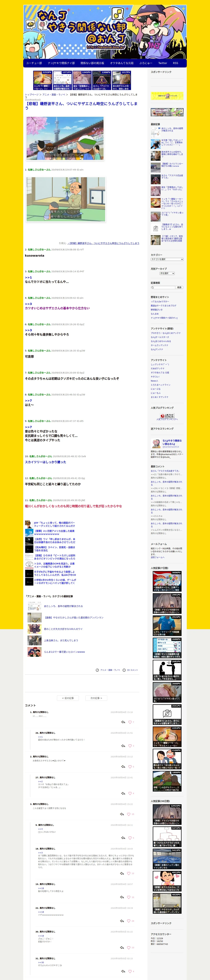The height and width of the screenshot is (980, 210).
Task: Open RSS nav item
Action: [x=175, y=63]
